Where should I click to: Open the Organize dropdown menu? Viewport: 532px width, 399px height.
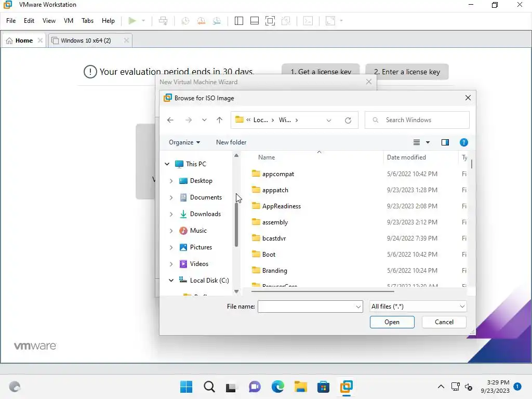[x=184, y=142]
